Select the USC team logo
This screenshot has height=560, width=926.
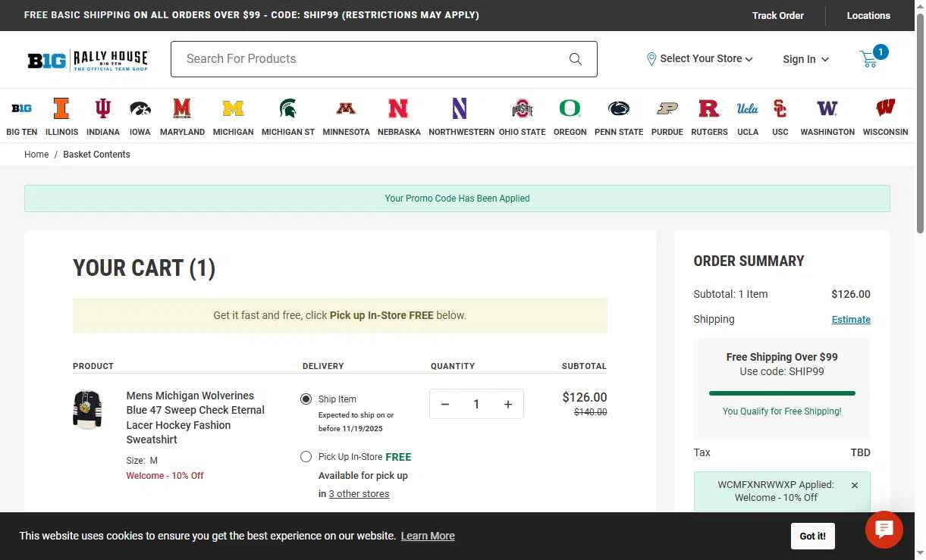coord(780,108)
